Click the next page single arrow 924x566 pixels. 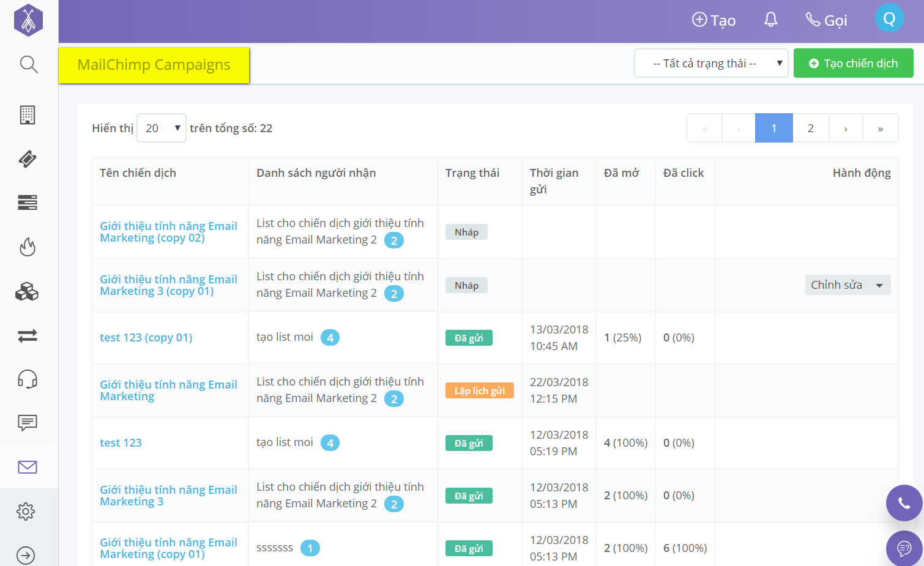pos(846,128)
